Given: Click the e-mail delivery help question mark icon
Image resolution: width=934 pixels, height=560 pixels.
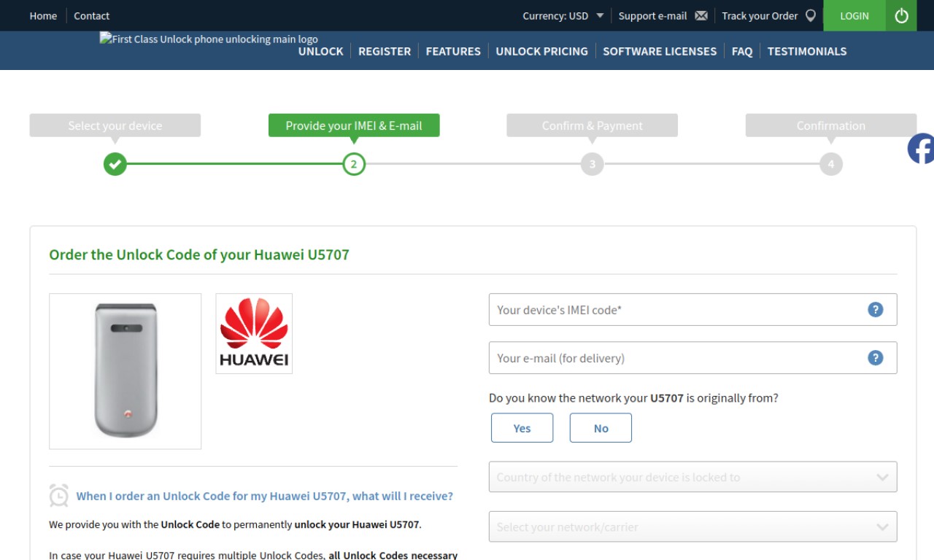Looking at the screenshot, I should coord(875,358).
